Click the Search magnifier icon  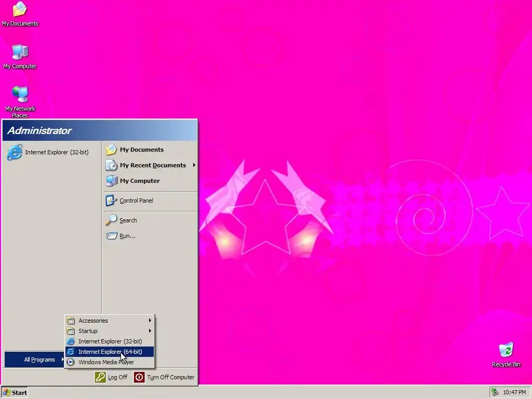(111, 220)
